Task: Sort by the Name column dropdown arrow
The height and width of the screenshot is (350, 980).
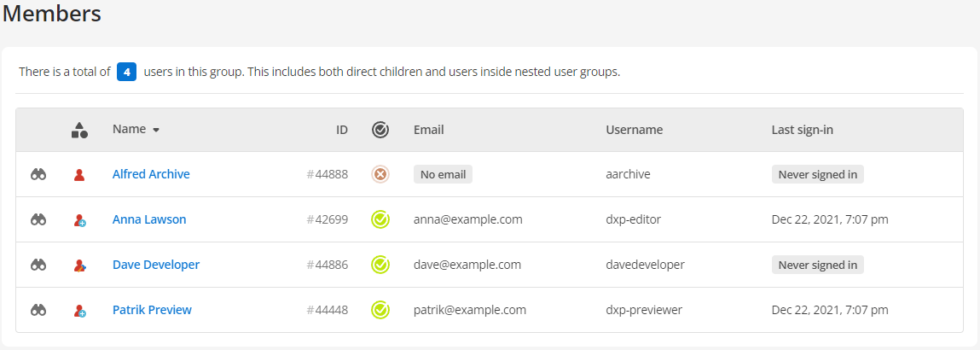Action: (x=156, y=130)
